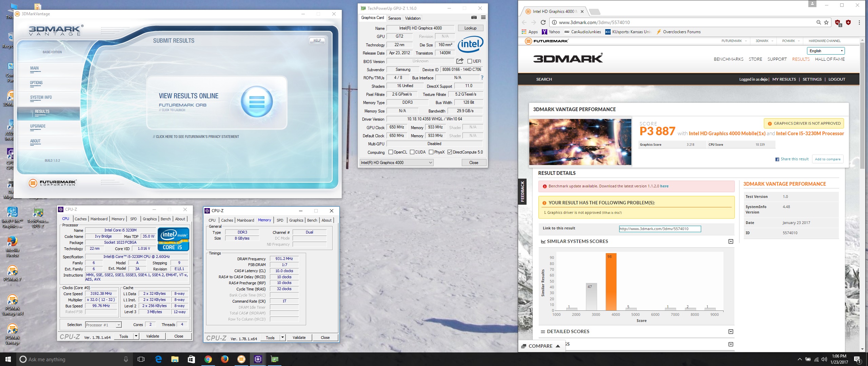Click the Cortana microphone icon

pos(126,359)
